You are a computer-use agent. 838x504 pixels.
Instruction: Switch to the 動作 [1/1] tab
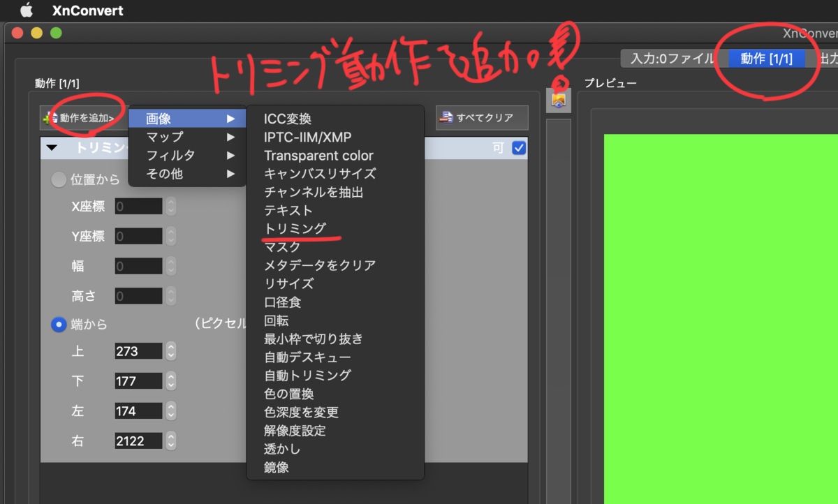coord(766,59)
